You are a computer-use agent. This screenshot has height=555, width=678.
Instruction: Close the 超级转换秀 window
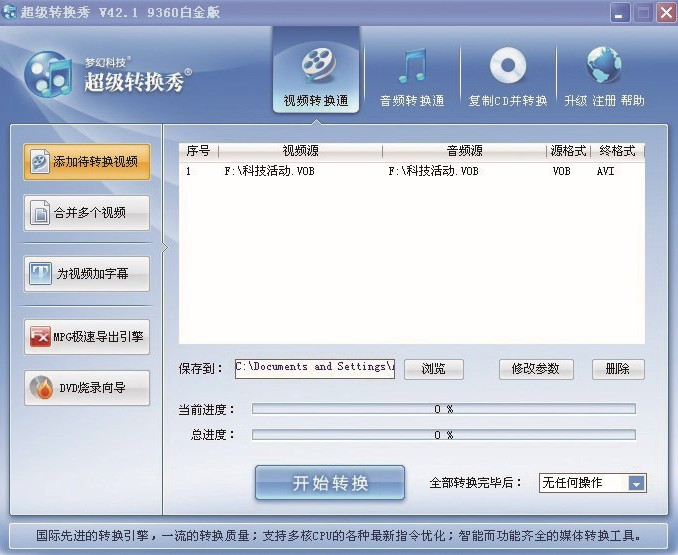click(666, 13)
